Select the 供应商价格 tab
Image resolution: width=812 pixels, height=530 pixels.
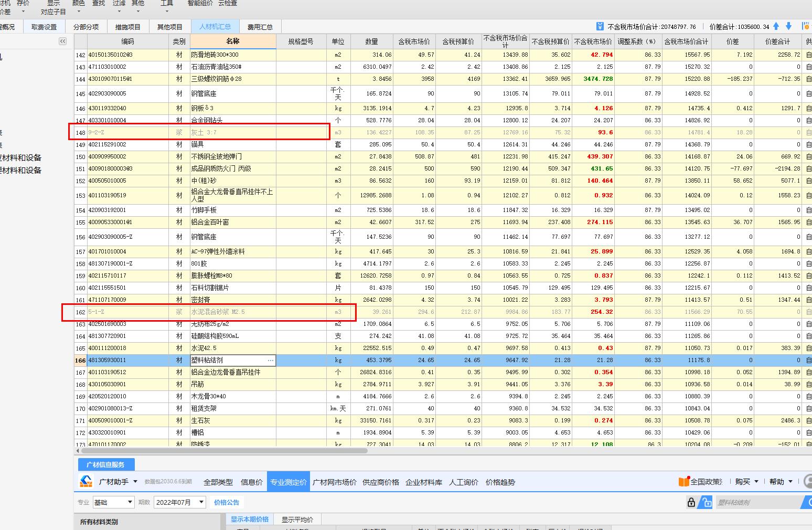point(381,482)
